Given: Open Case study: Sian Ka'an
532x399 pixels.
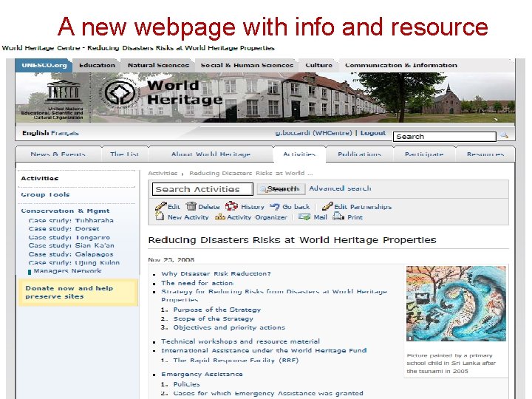Looking at the screenshot, I should click(x=71, y=245).
